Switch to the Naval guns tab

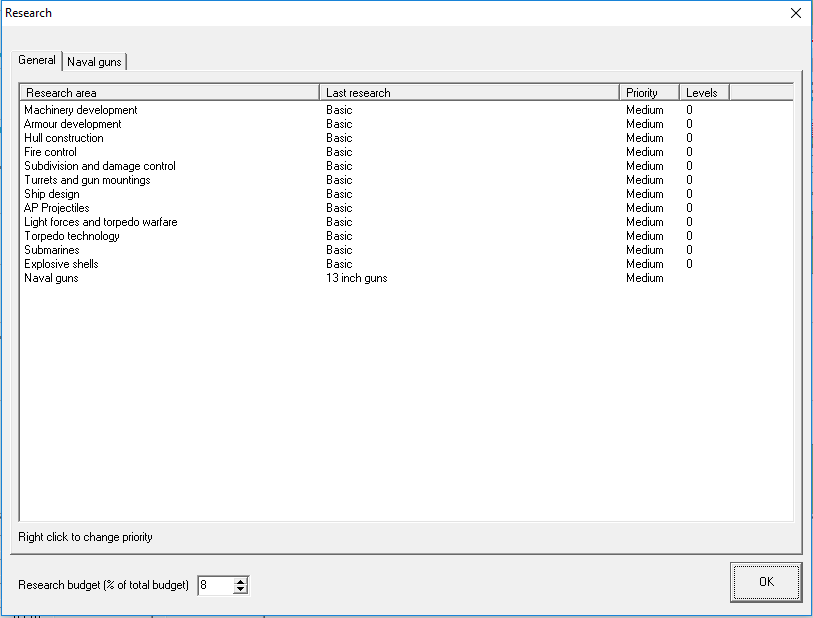click(x=95, y=62)
